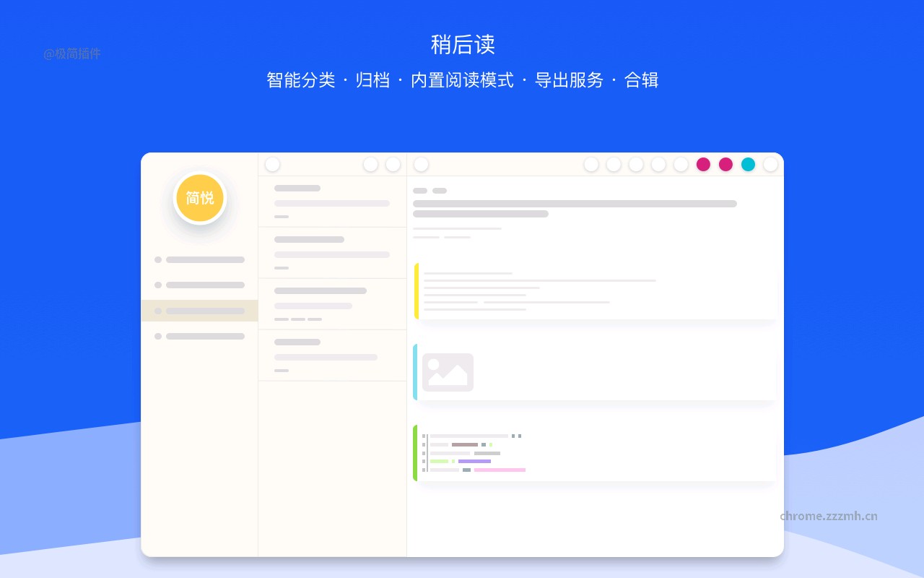This screenshot has height=578, width=924.
Task: Click the image placeholder thumbnail
Action: [448, 372]
